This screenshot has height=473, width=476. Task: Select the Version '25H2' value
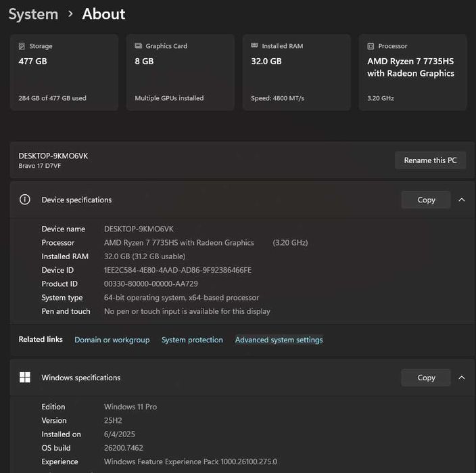tap(113, 420)
